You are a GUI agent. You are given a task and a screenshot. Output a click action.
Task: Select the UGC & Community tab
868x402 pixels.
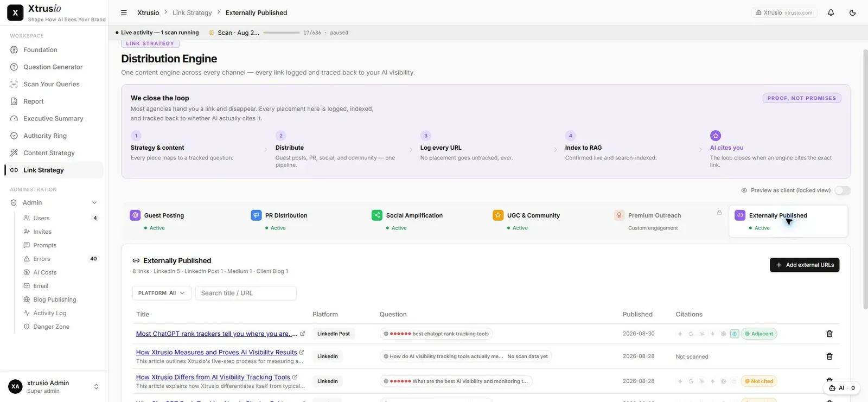(546, 221)
